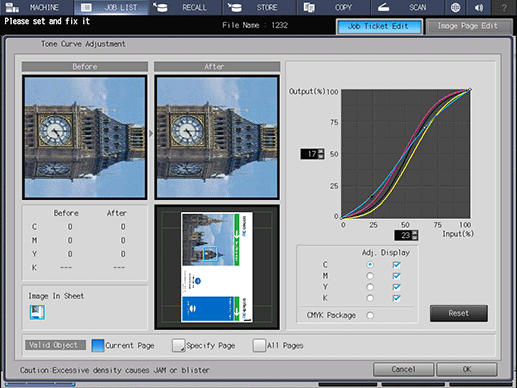The image size is (517, 388).
Task: Select the M adjustment radio button
Action: [370, 276]
